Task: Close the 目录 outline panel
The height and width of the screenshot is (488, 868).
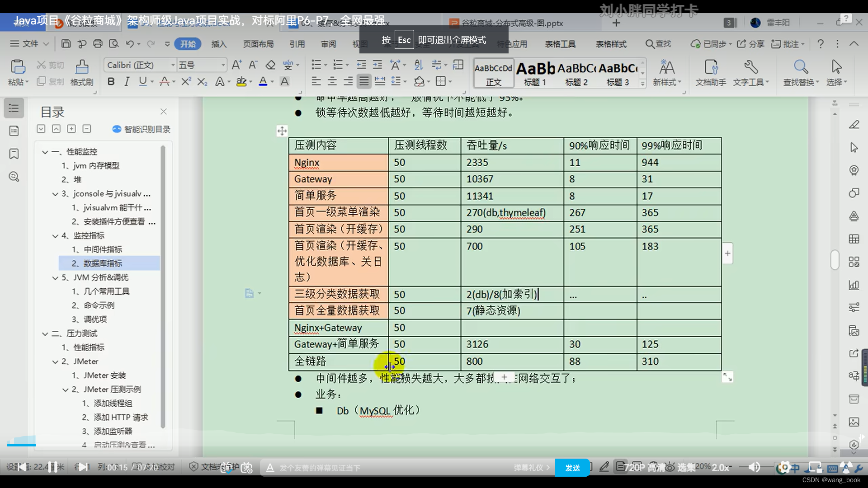Action: pyautogui.click(x=164, y=111)
